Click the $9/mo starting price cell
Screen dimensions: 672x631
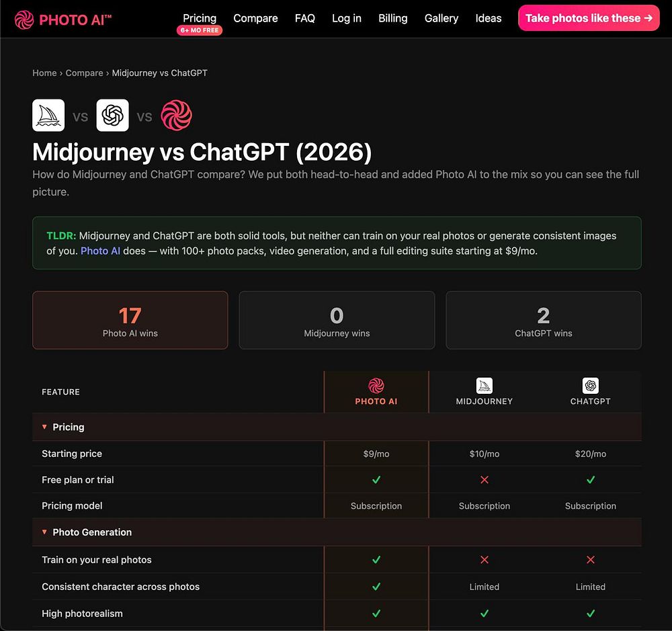coord(376,454)
